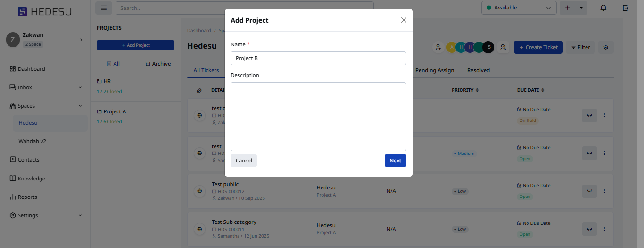Click the notifications bell icon

(x=603, y=8)
